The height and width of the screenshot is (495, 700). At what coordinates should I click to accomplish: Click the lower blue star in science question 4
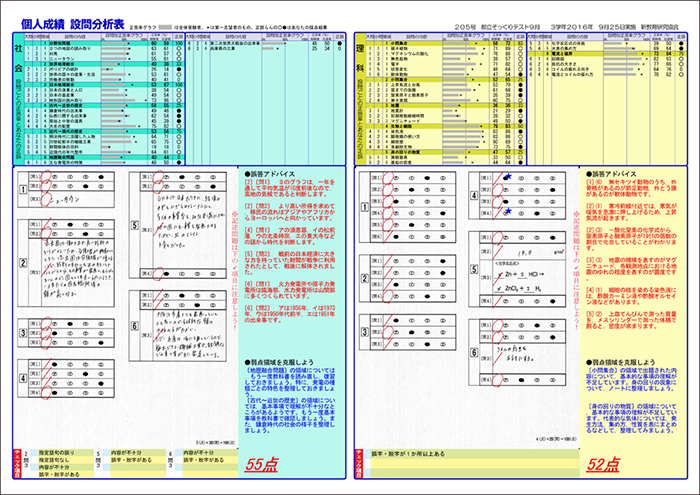point(508,211)
